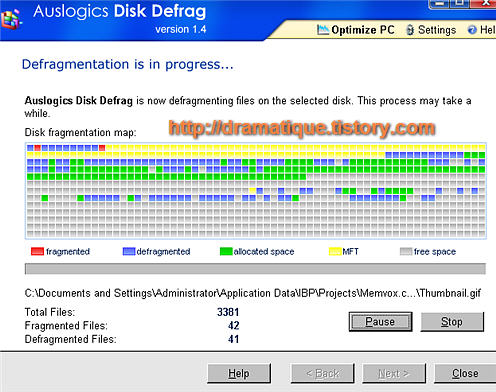
Task: Click the Fragmented Files value 42
Action: click(x=233, y=325)
